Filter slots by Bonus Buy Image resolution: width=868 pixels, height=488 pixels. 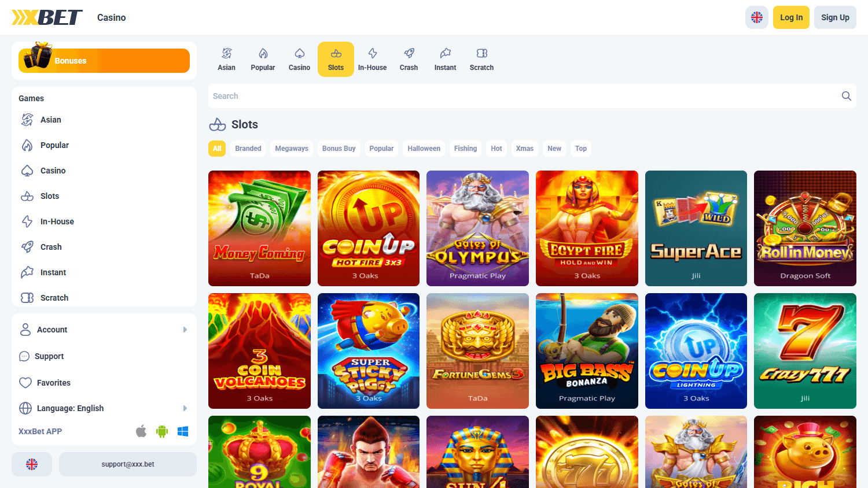pos(339,149)
